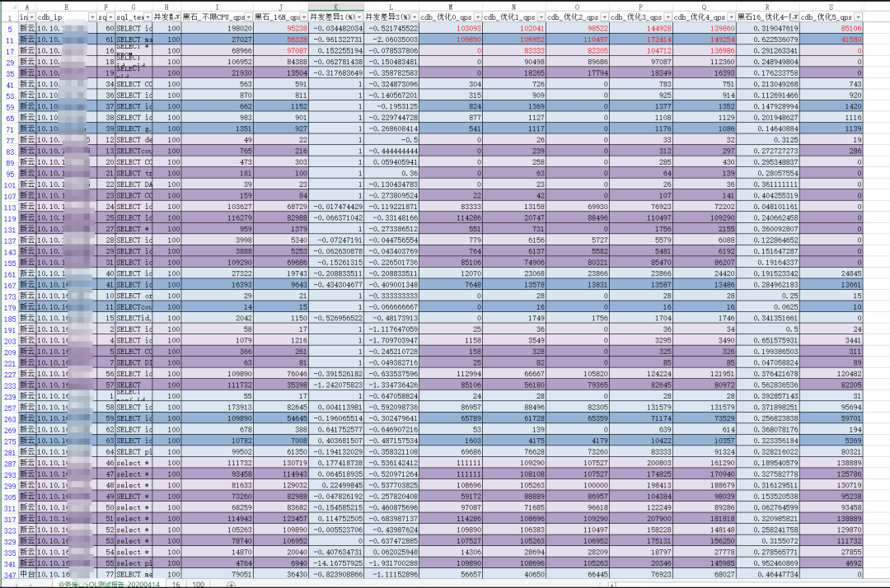The image size is (890, 588).
Task: Click the cell containing -0.961322731
Action: pyautogui.click(x=336, y=40)
